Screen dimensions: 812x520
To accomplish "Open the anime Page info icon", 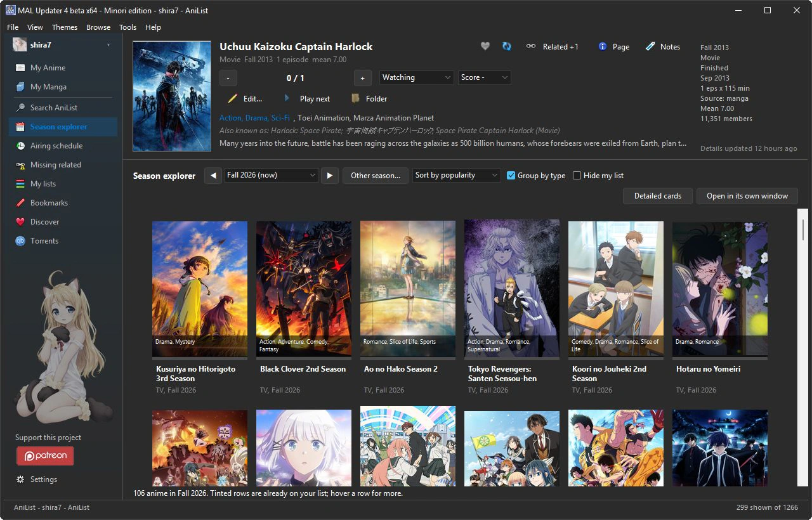I will point(603,46).
